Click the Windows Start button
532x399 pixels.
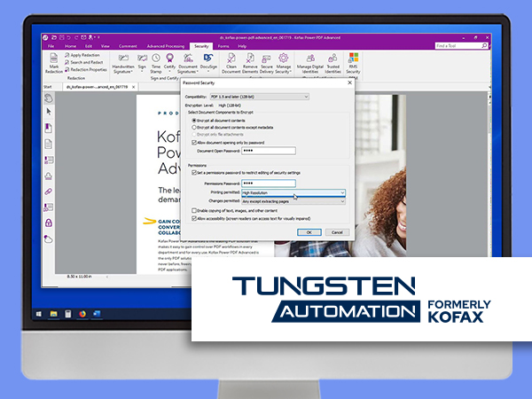pos(39,314)
